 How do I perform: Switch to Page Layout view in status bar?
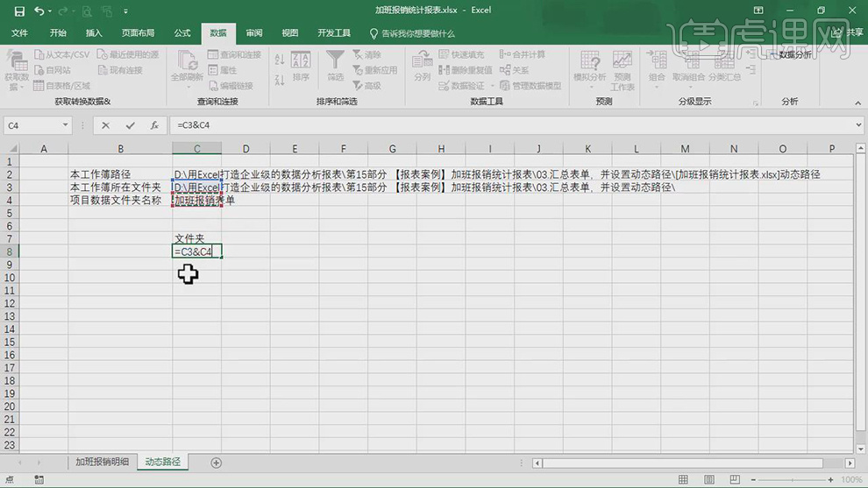(x=709, y=480)
